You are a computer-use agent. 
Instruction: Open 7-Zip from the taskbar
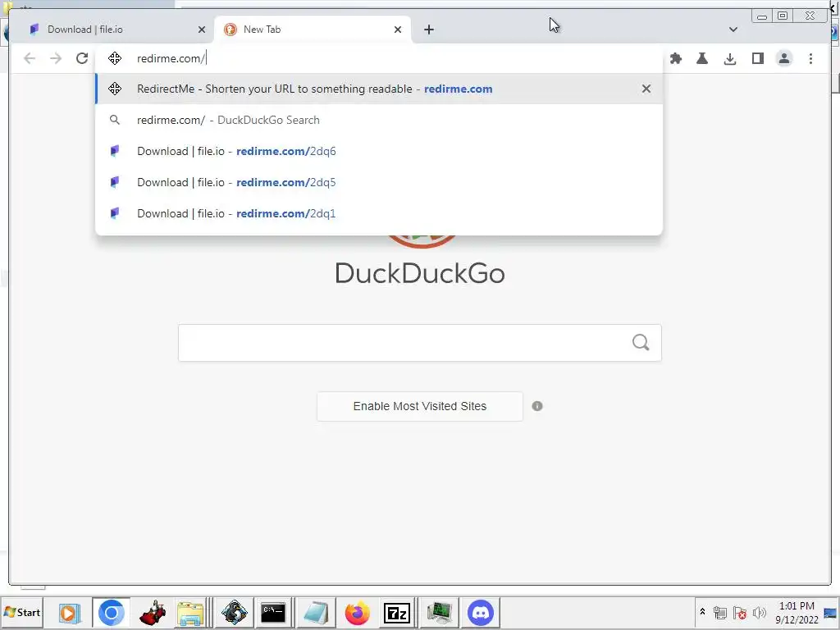tap(397, 612)
